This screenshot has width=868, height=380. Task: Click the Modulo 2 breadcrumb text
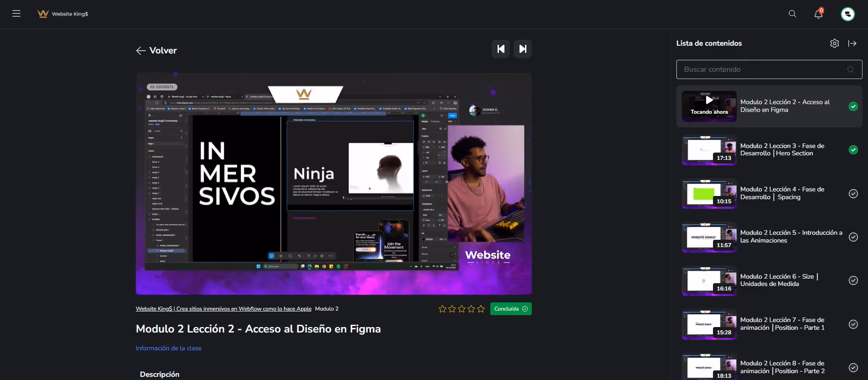327,309
